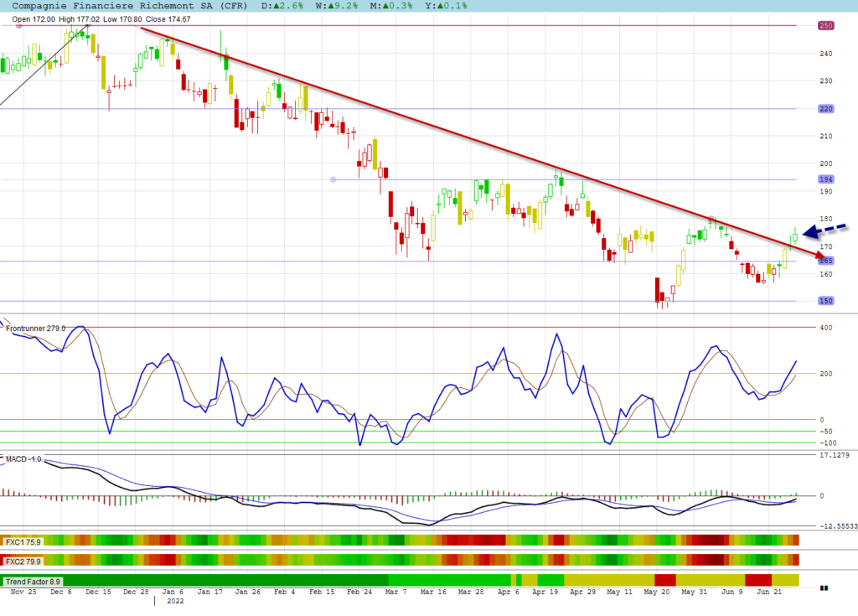The width and height of the screenshot is (858, 616).
Task: Click the -50 level on Frontrunner axis
Action: click(825, 432)
